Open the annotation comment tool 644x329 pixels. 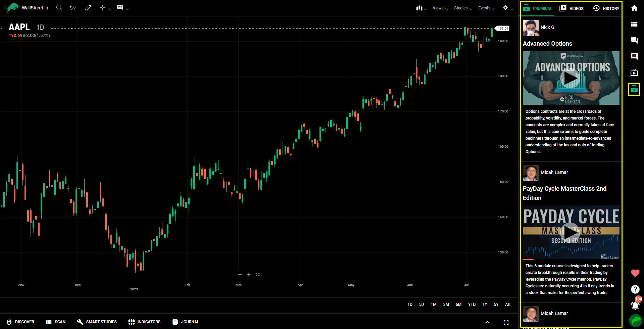120,7
